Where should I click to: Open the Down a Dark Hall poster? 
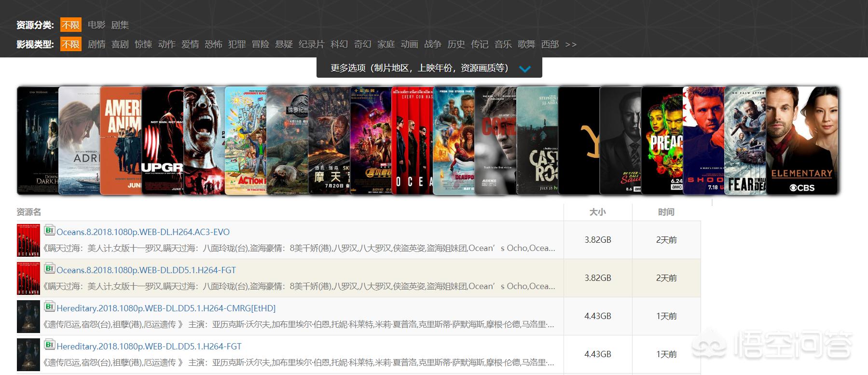[x=38, y=140]
